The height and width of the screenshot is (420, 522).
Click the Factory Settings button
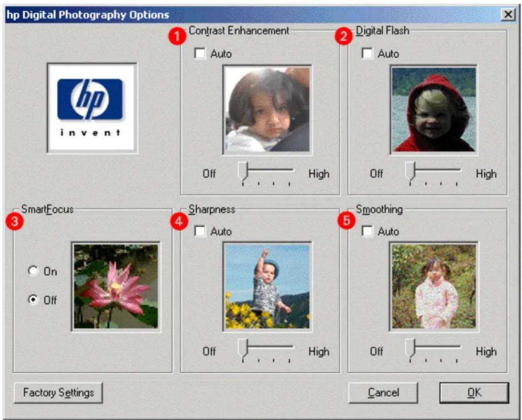tap(58, 392)
